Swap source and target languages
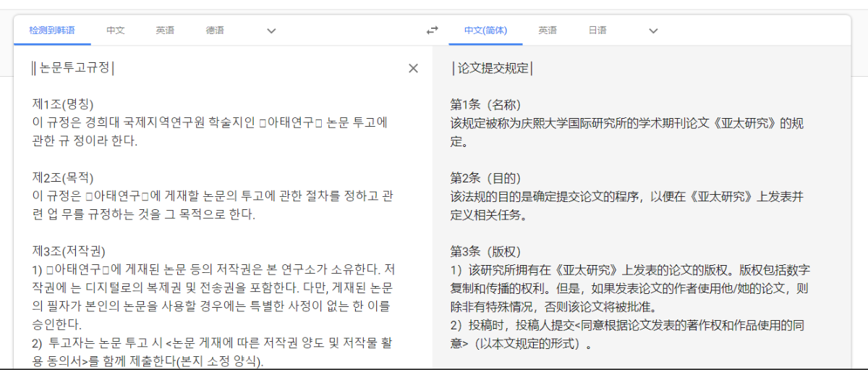The image size is (868, 370). coord(432,30)
